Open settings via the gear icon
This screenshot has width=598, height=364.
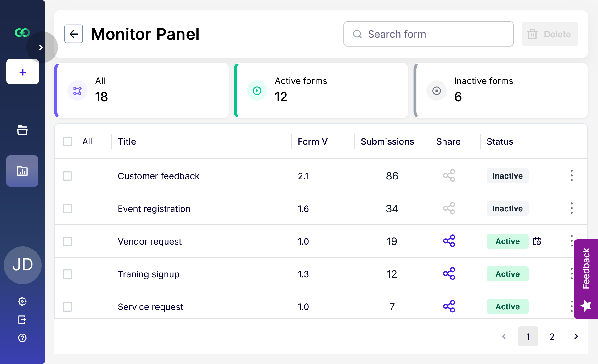[22, 301]
